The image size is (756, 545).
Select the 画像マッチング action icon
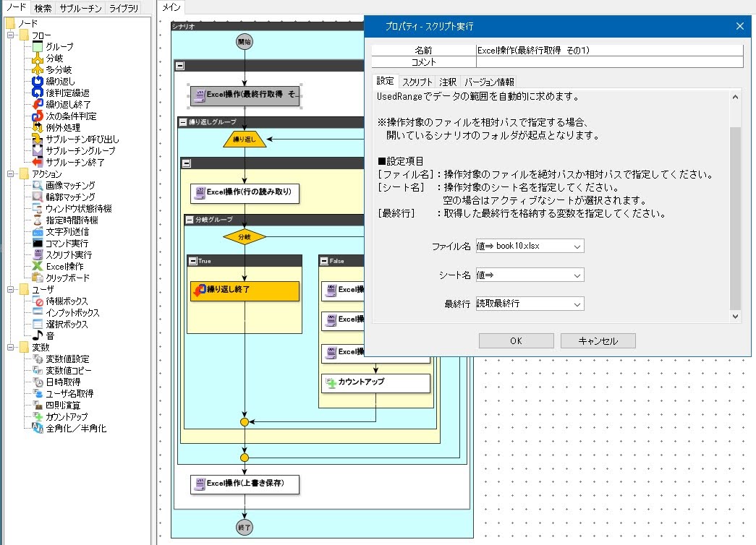38,186
